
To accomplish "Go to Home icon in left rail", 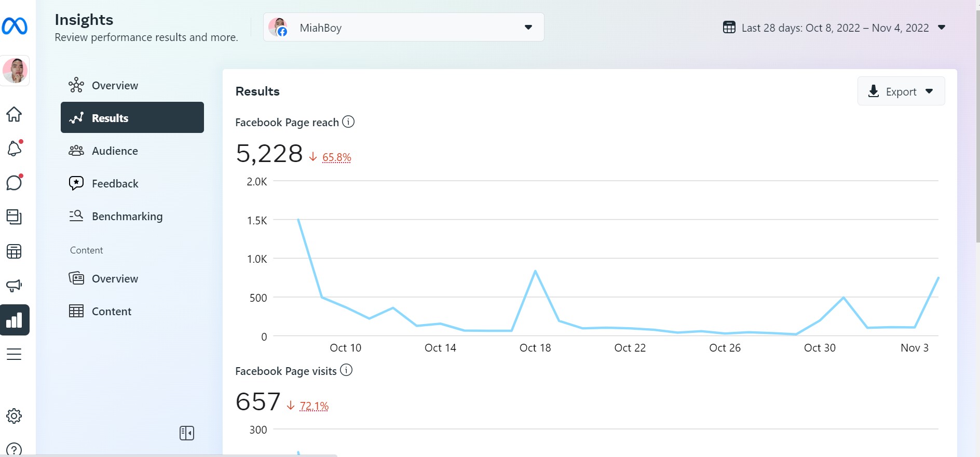I will [x=14, y=114].
